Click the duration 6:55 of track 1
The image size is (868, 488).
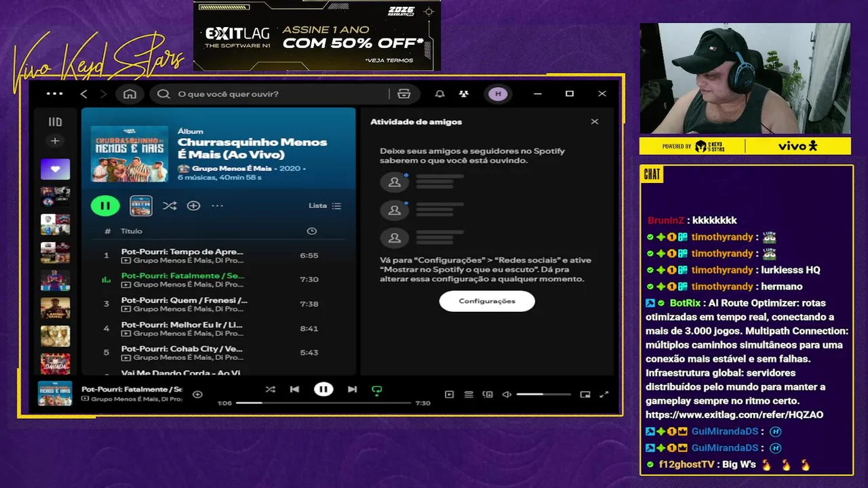coord(309,256)
